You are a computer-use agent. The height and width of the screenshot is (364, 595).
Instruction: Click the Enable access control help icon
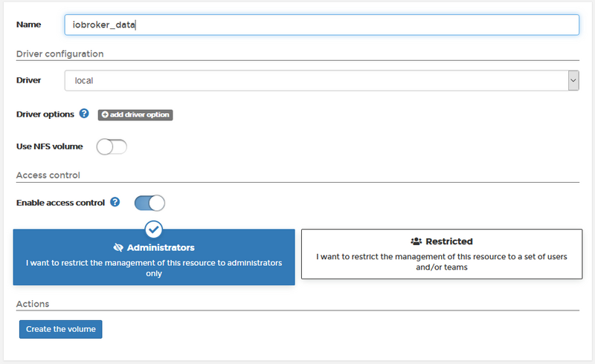[115, 202]
